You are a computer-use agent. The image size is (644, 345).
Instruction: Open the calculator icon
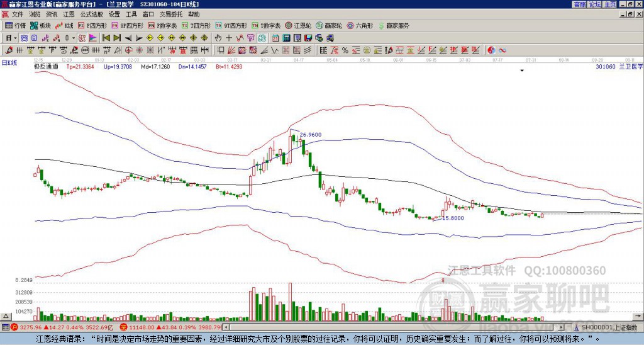point(286,38)
